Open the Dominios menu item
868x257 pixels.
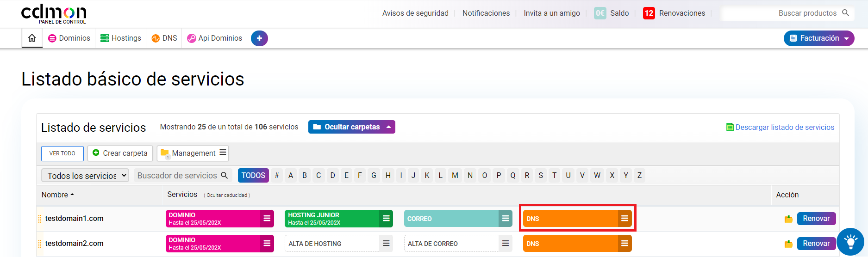[69, 38]
